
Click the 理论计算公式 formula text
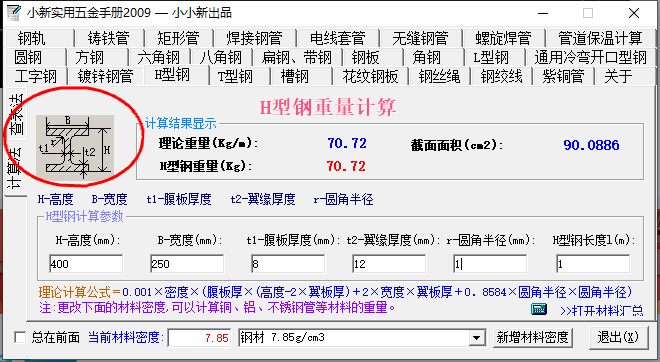(335, 292)
